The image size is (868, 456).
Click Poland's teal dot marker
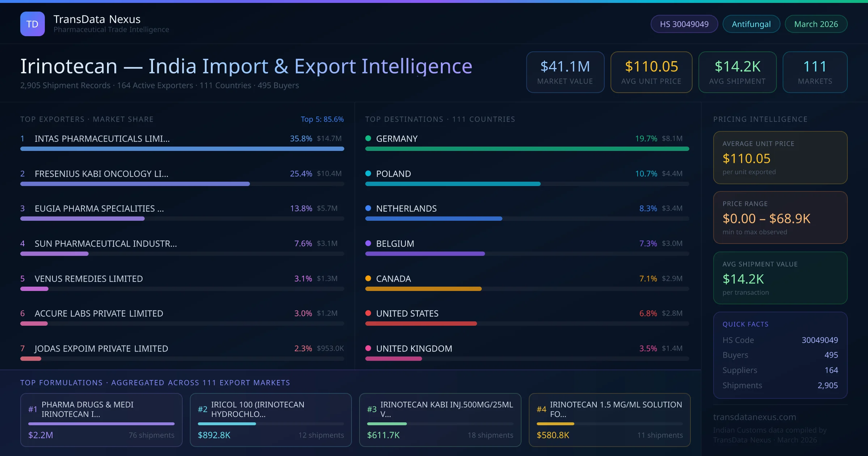pos(368,173)
